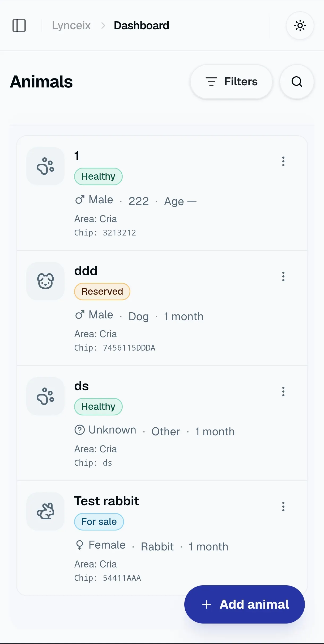Toggle the light/dark theme sun button
The height and width of the screenshot is (644, 324).
[300, 26]
